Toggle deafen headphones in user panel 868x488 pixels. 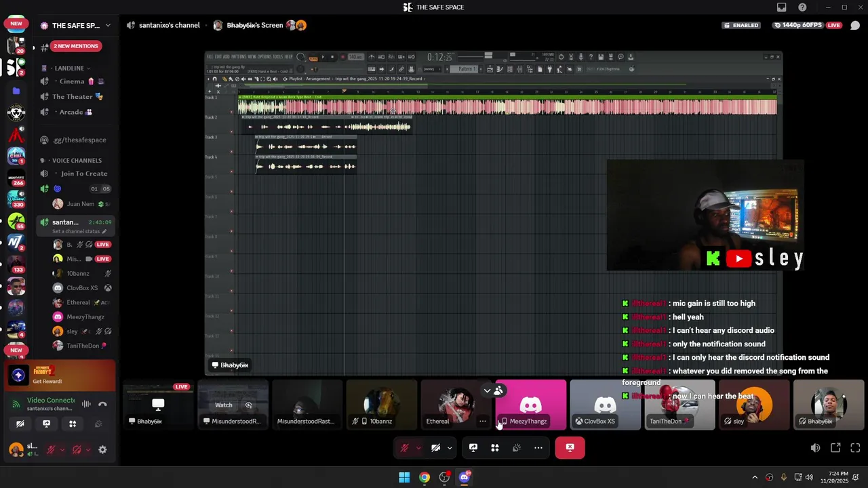point(77,449)
